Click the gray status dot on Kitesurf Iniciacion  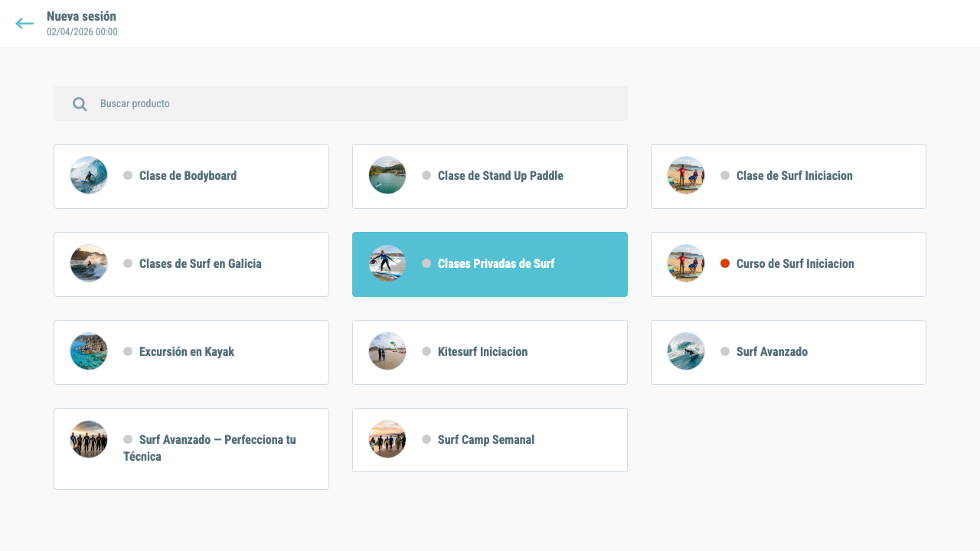click(x=426, y=351)
